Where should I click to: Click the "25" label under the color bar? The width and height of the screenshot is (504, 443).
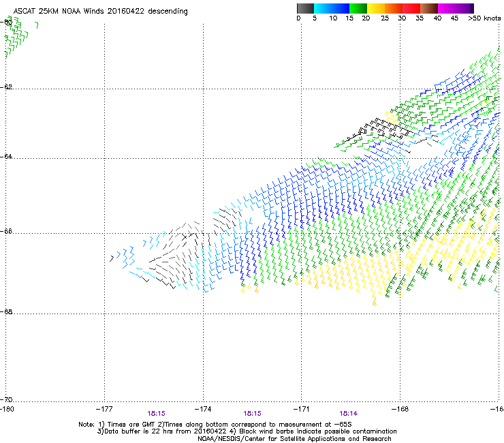(385, 18)
